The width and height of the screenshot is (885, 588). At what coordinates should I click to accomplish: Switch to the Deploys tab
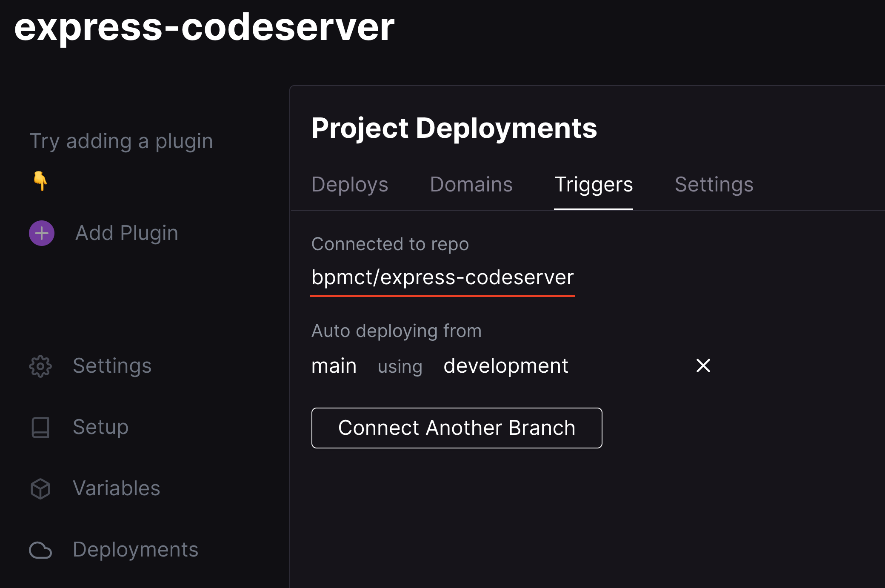[x=350, y=185]
